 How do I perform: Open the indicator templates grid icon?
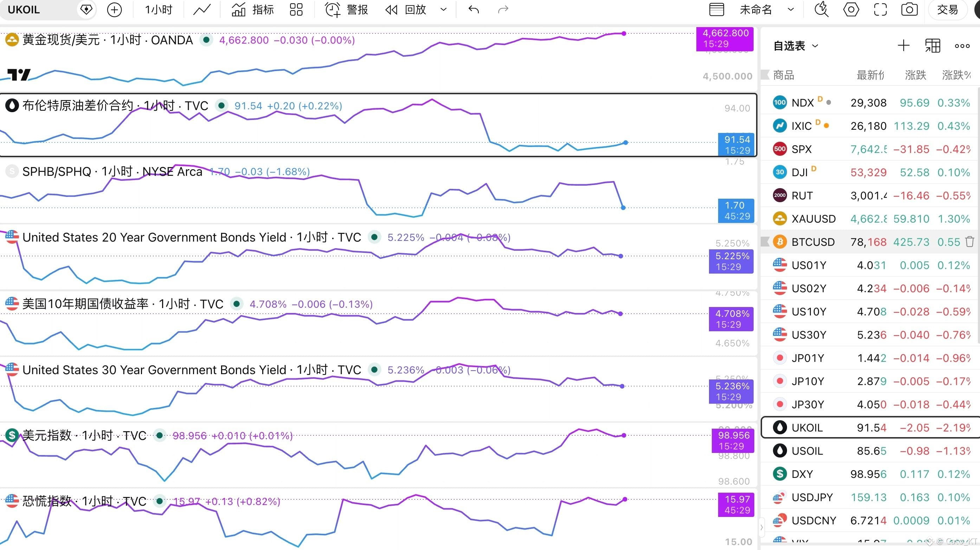pos(296,10)
